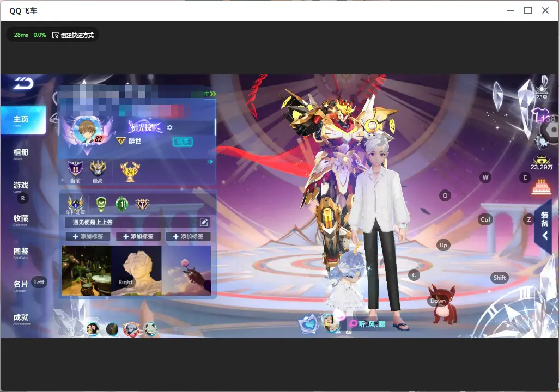
Task: Open the 图鉴 FieldGuide tab
Action: (21, 252)
